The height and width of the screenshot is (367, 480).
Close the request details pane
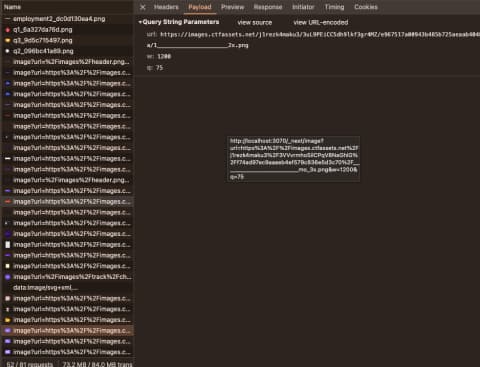pos(143,7)
